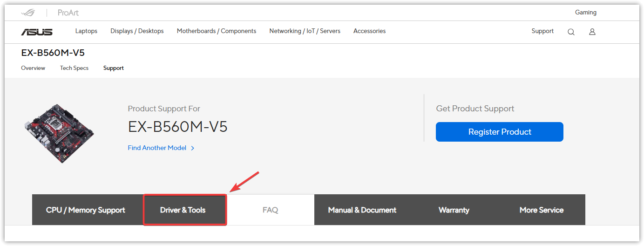Open the search magnifier icon
Image resolution: width=644 pixels, height=246 pixels.
[x=571, y=32]
